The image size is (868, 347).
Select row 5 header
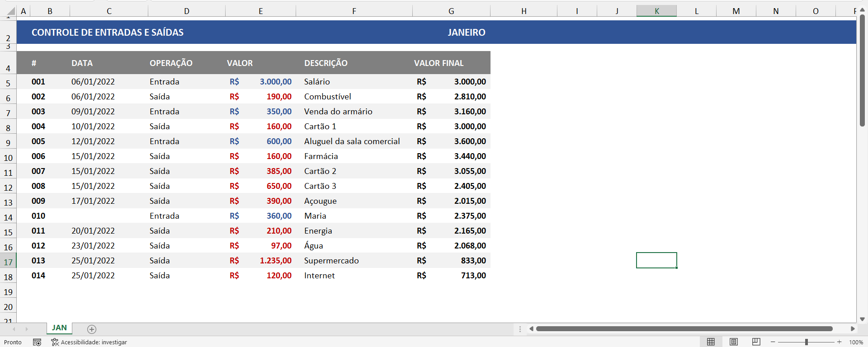8,83
